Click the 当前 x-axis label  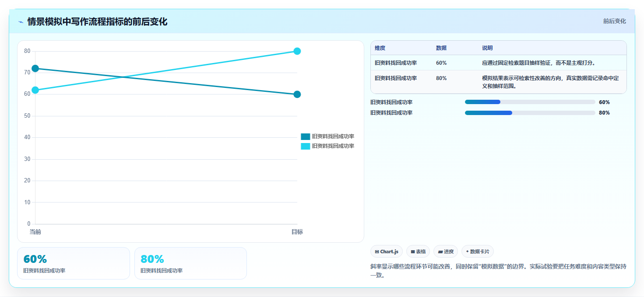coord(35,232)
